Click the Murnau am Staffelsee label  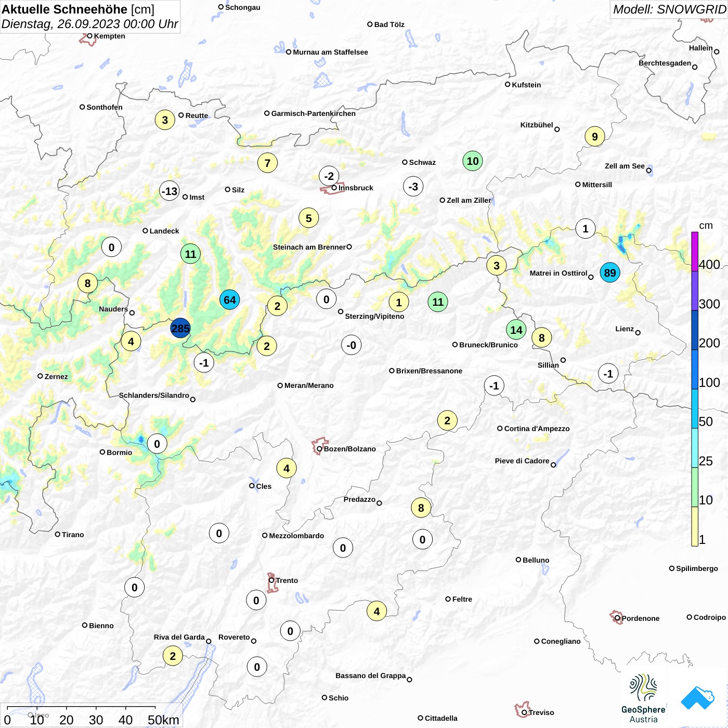(330, 52)
